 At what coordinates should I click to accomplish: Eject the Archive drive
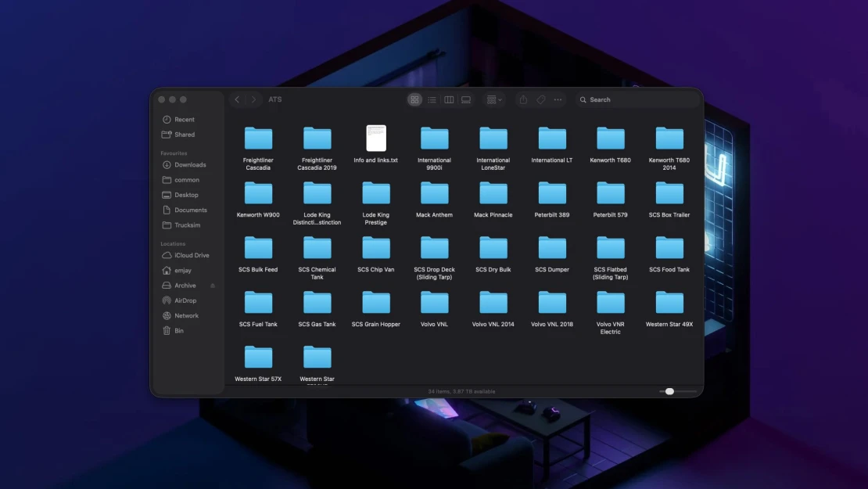click(213, 286)
